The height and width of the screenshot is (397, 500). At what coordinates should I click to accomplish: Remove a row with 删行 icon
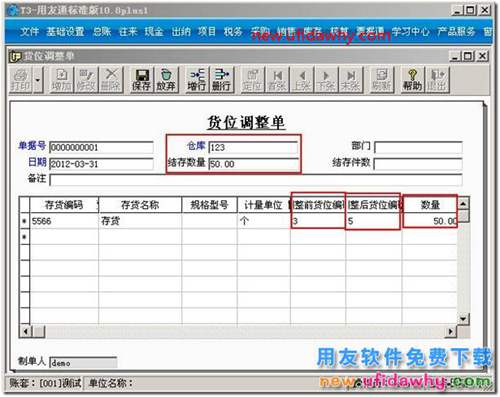pos(221,80)
